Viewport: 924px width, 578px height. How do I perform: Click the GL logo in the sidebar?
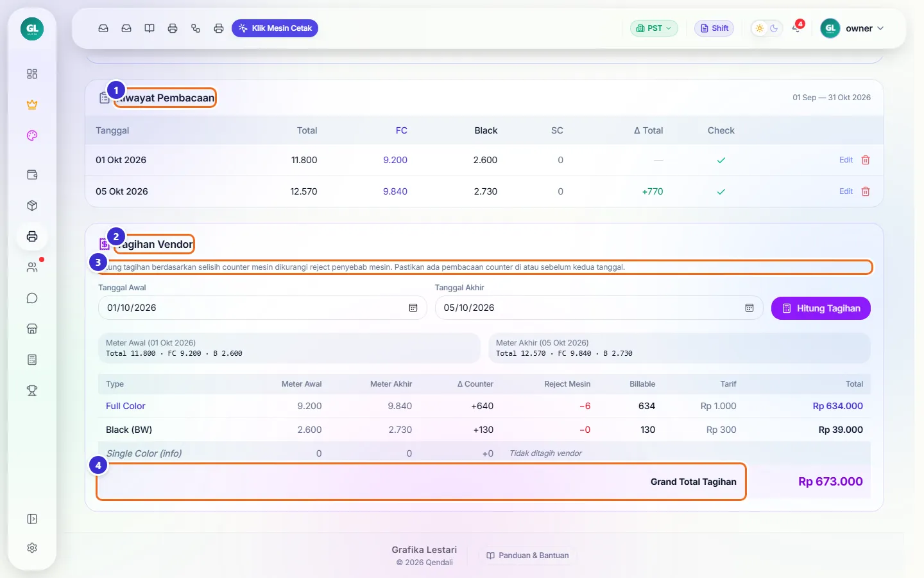click(x=32, y=29)
